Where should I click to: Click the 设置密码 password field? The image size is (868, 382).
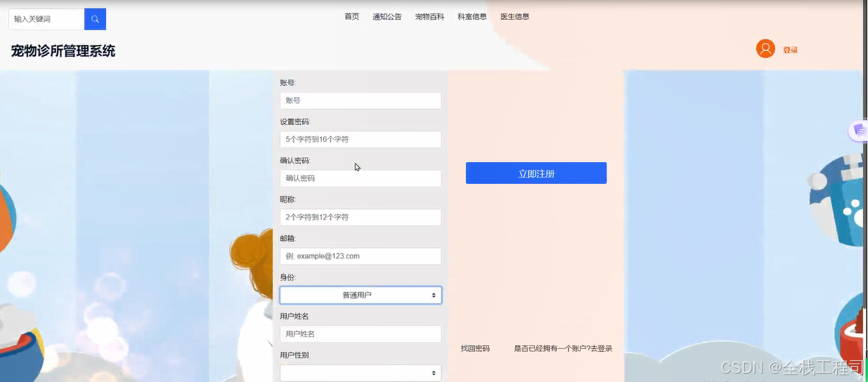click(360, 140)
